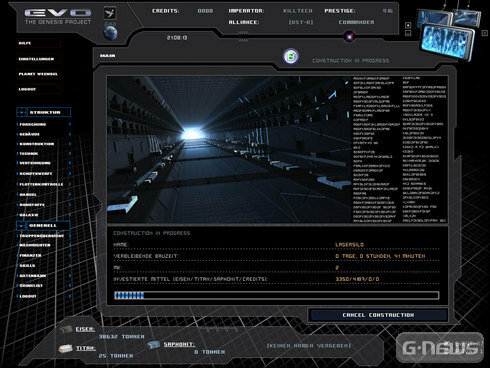Click the rear left monitor display
Screen dimensions: 490x368
(x=433, y=19)
